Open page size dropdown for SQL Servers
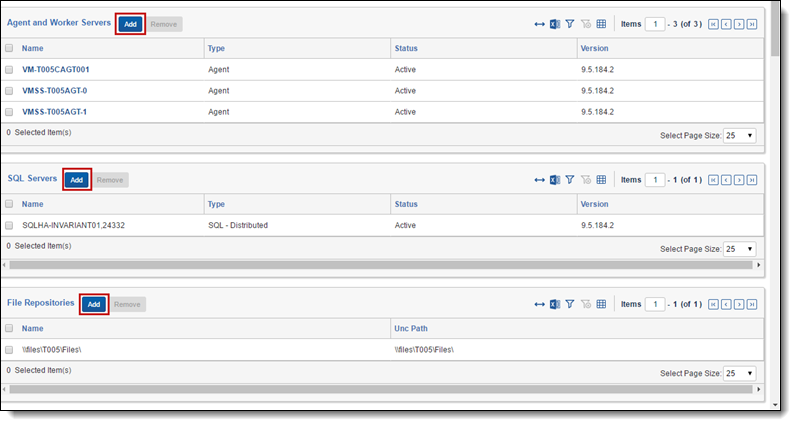796x426 pixels. (x=740, y=249)
